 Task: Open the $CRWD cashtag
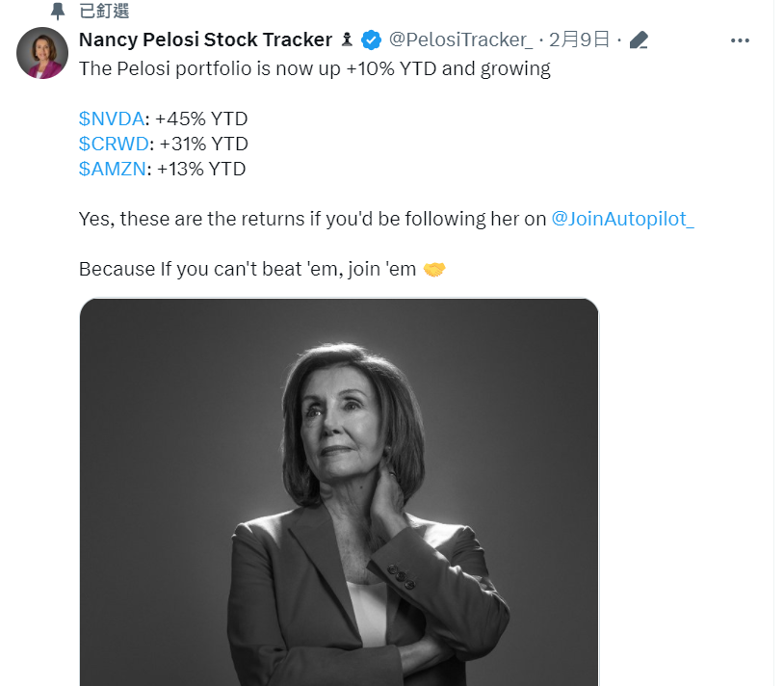(114, 144)
